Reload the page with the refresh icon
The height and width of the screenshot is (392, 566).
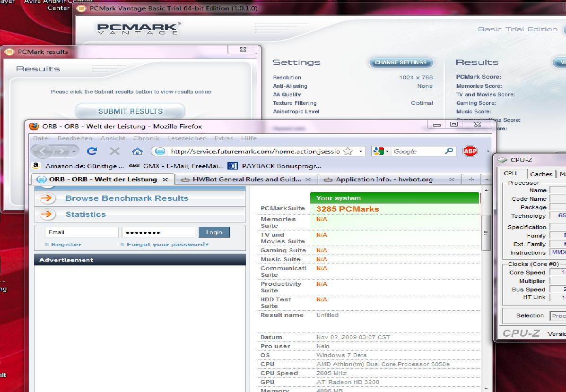coord(92,151)
